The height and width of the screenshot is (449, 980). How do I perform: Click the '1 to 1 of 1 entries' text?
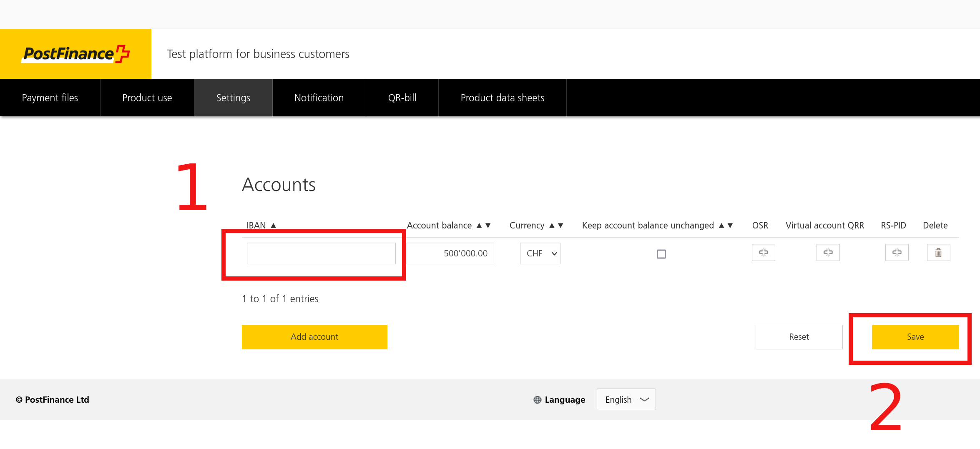point(280,299)
